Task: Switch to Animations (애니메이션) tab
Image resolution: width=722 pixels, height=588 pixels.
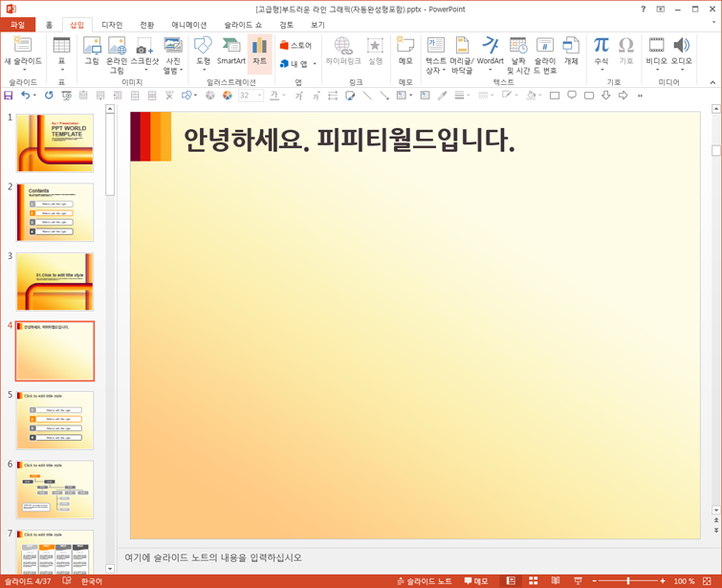Action: [x=188, y=25]
